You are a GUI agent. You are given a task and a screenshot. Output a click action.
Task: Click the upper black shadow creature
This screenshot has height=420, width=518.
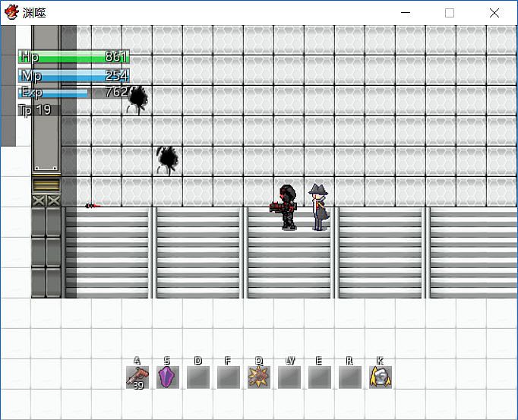(x=137, y=99)
